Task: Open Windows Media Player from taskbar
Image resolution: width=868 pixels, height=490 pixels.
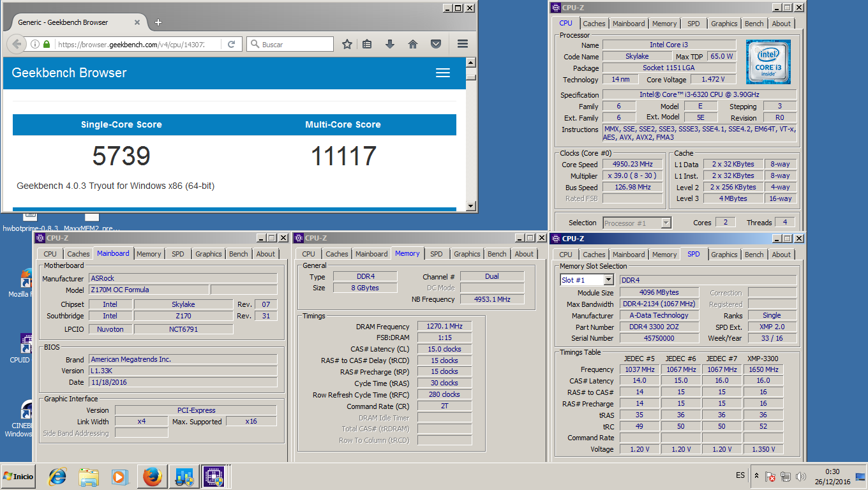Action: tap(119, 477)
